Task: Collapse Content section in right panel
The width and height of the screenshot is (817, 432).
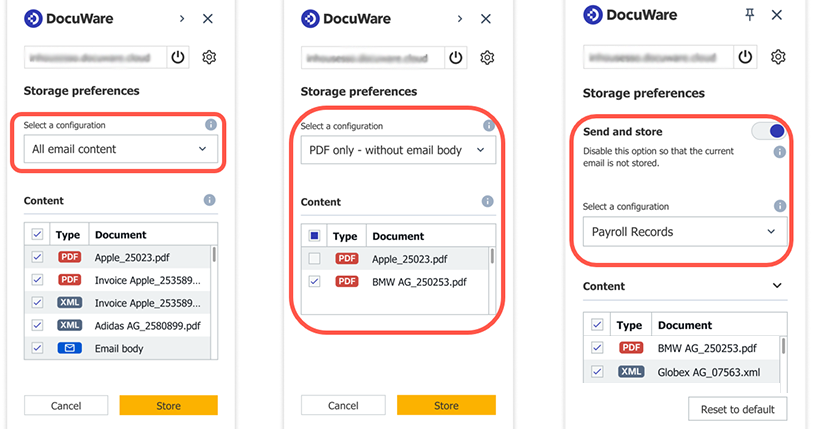Action: pos(777,286)
